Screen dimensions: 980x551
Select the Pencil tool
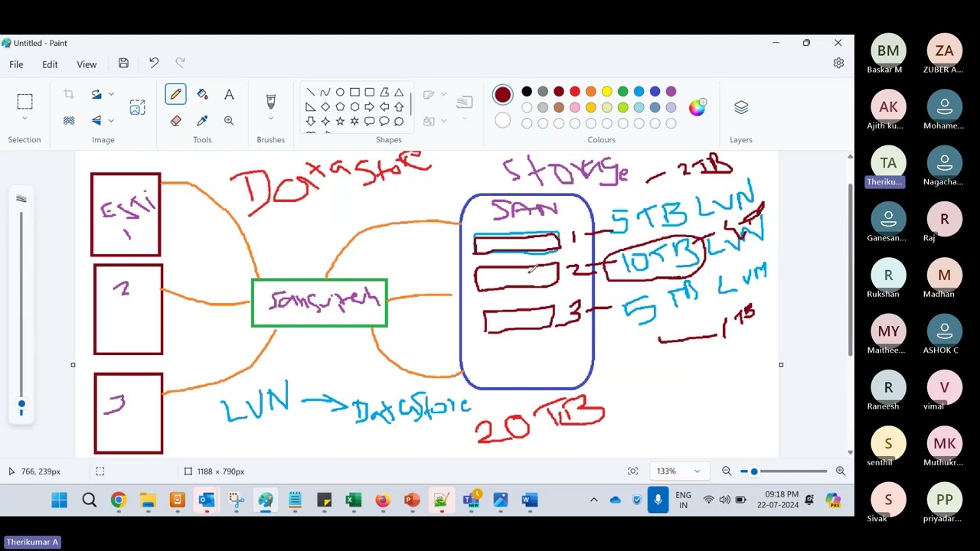pos(176,94)
